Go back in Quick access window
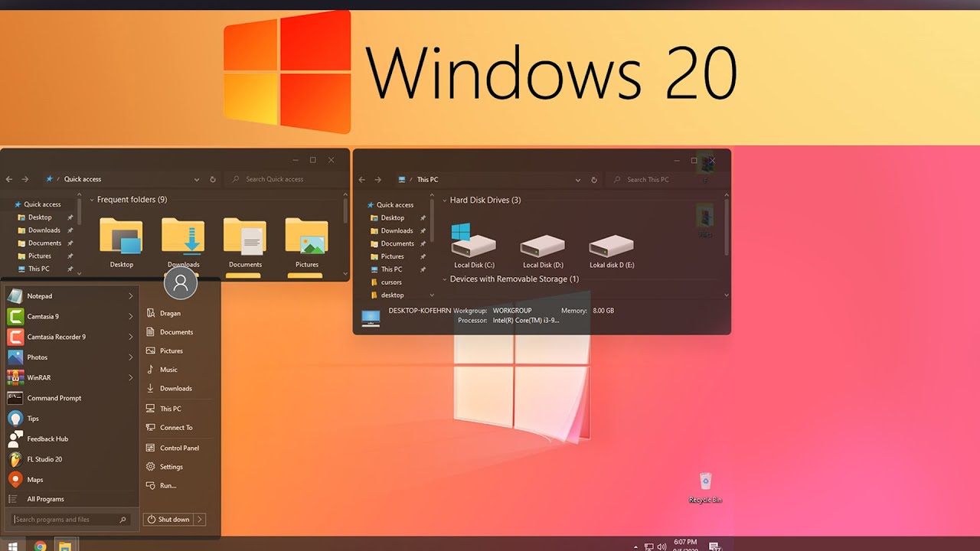The width and height of the screenshot is (980, 551). [x=9, y=179]
